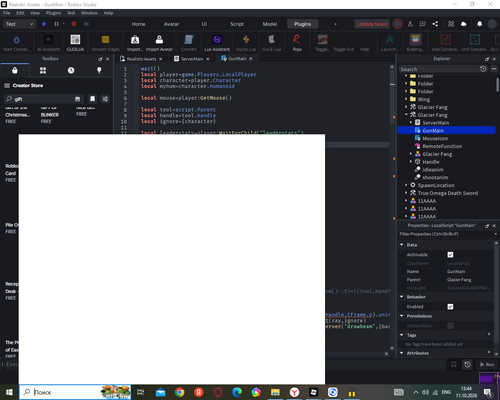This screenshot has width=500, height=400.
Task: Collapse the Permissions properties section
Action: pyautogui.click(x=402, y=316)
